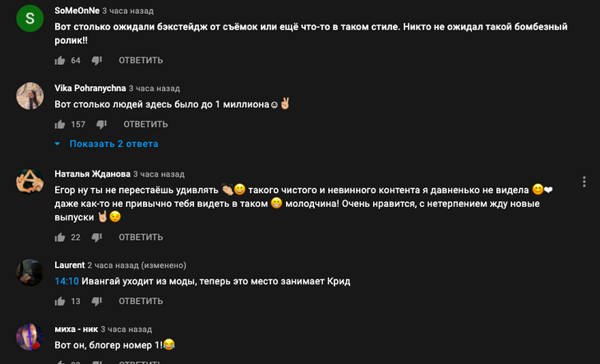600x364 pixels.
Task: Dislike Laurent's comment
Action: [x=97, y=302]
